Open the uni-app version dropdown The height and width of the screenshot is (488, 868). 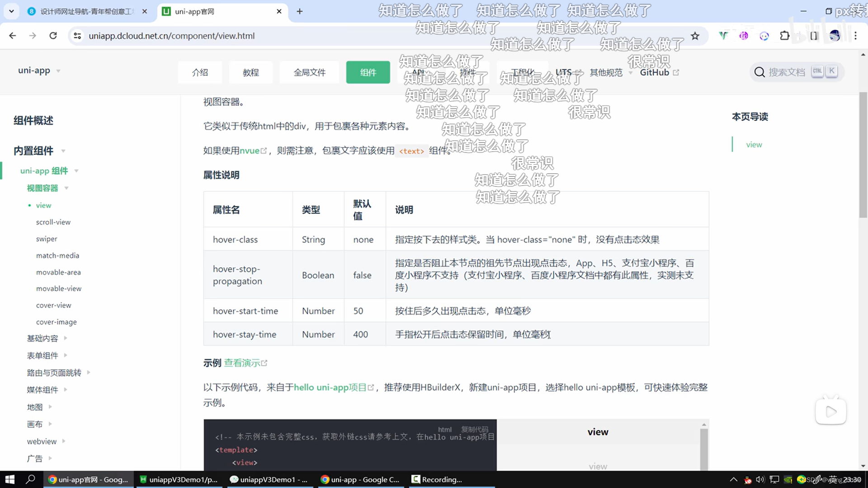click(x=39, y=70)
